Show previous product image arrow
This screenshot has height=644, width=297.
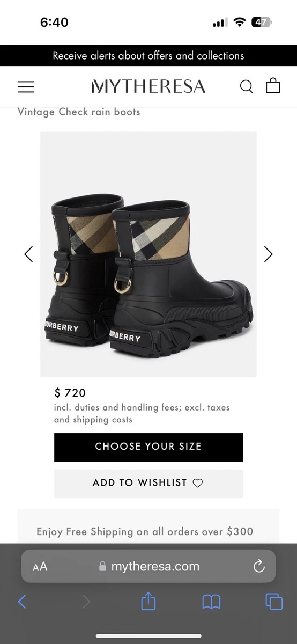point(28,254)
